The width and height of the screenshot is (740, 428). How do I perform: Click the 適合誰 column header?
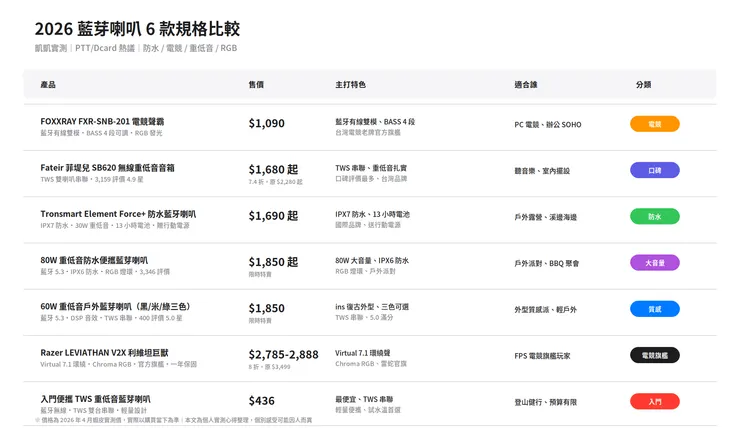(x=526, y=84)
